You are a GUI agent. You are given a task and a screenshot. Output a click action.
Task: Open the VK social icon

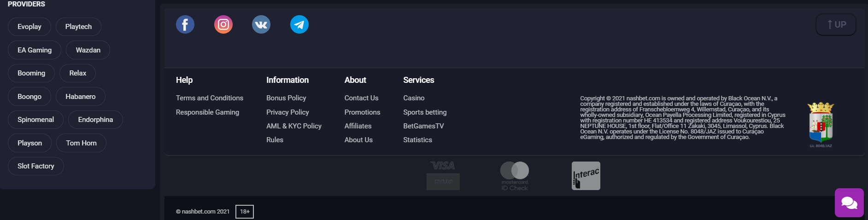click(x=261, y=24)
